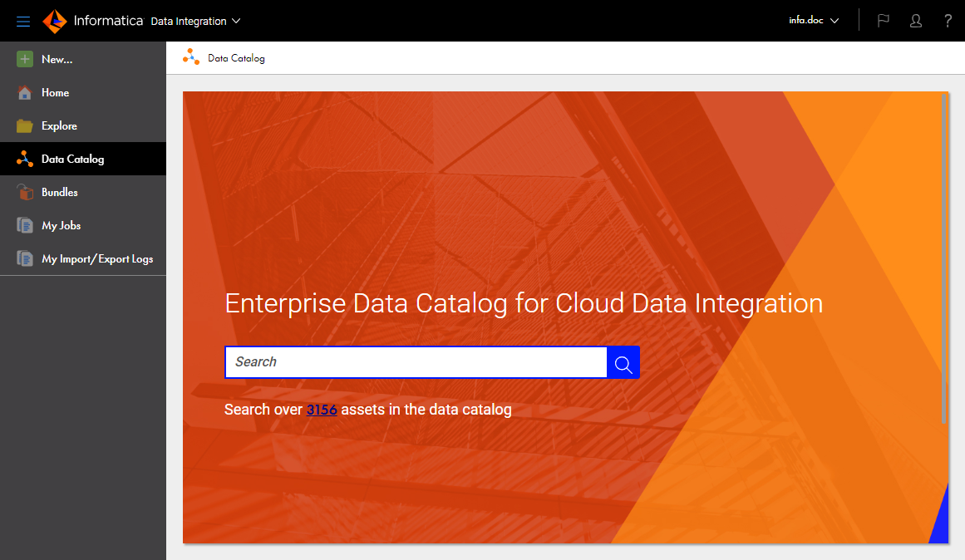The width and height of the screenshot is (965, 560).
Task: Click the catalog page vertical scrollbar
Action: [x=943, y=258]
